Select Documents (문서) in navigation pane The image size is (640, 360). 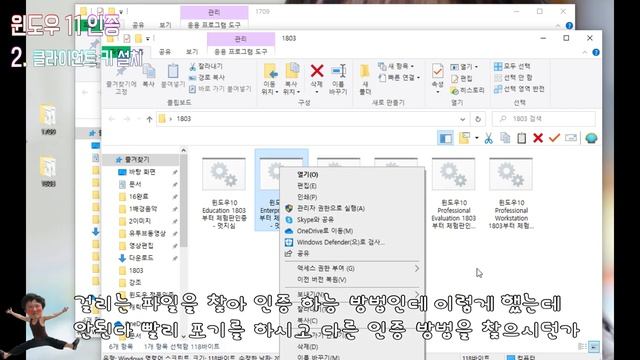pyautogui.click(x=135, y=184)
